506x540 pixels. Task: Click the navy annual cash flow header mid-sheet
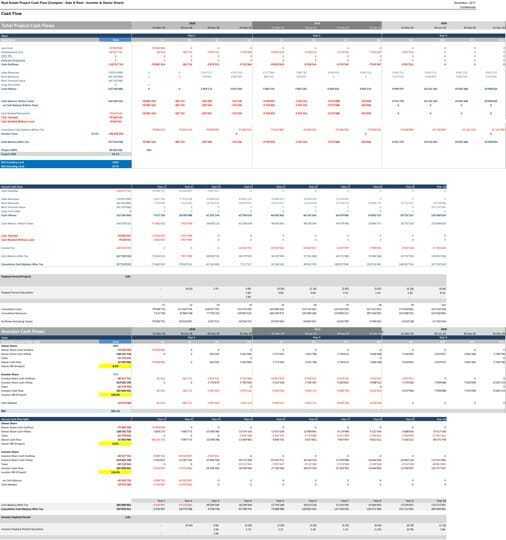(x=223, y=186)
